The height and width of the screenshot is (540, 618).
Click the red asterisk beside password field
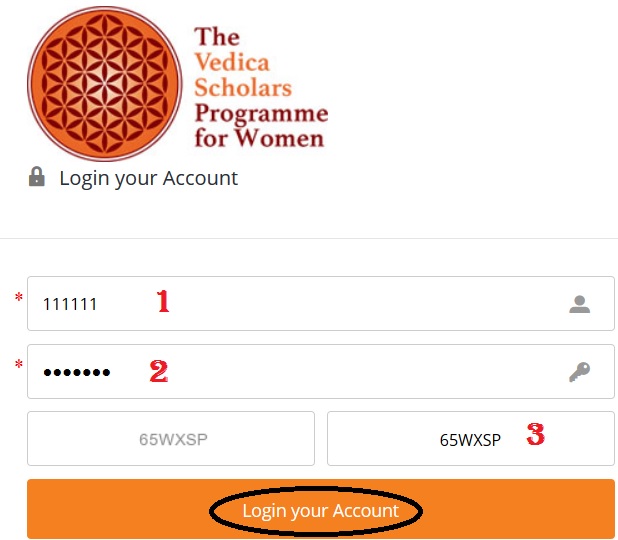[x=19, y=364]
